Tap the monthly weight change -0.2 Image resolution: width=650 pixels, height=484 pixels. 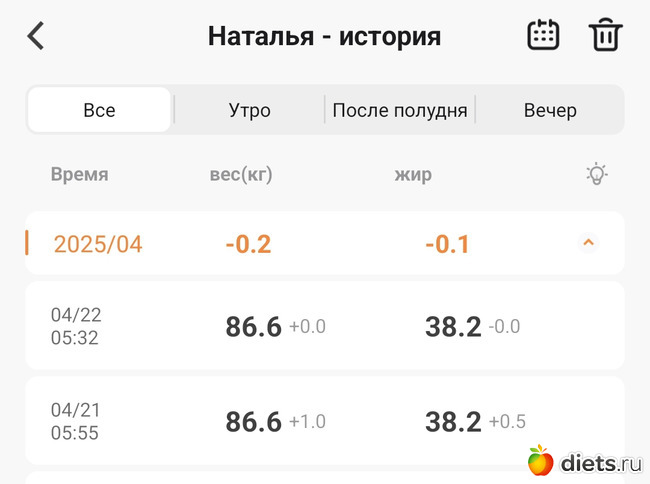(x=248, y=244)
